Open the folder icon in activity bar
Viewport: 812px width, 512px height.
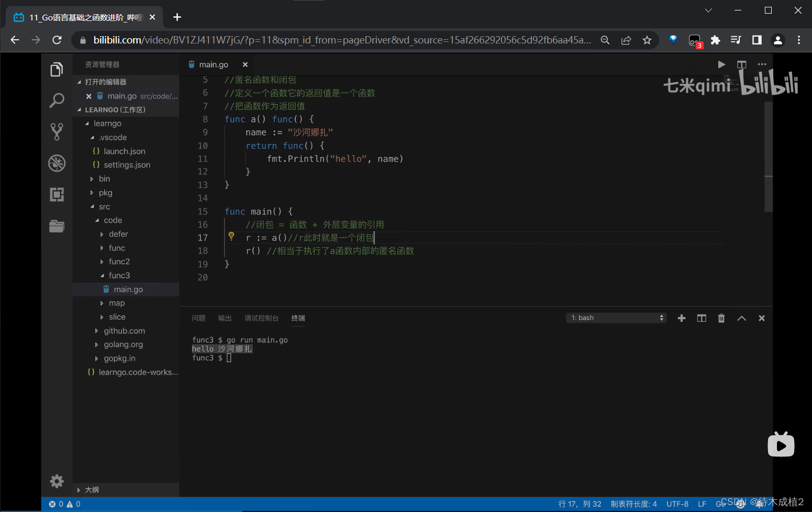click(x=57, y=226)
